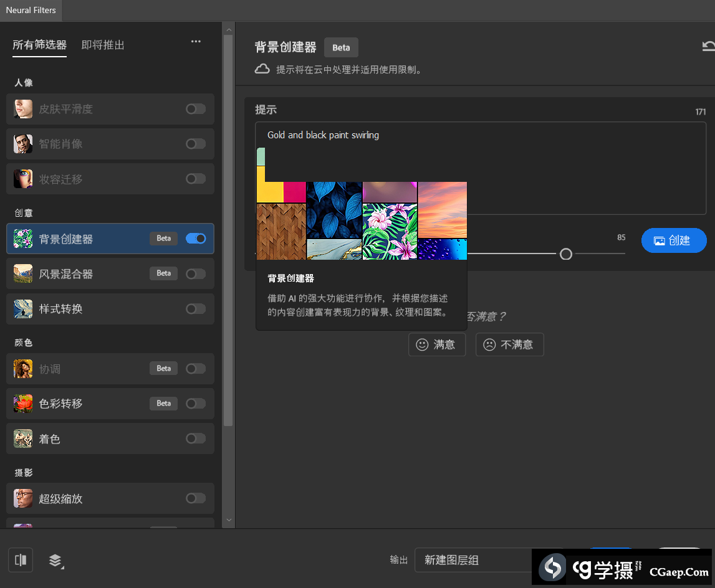Enable the 色彩转移 toggle

tap(196, 403)
